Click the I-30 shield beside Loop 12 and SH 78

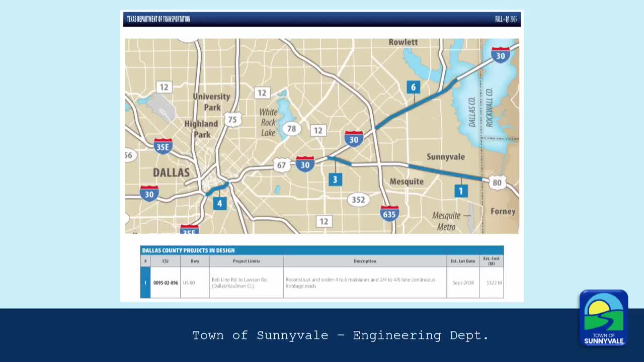point(354,139)
